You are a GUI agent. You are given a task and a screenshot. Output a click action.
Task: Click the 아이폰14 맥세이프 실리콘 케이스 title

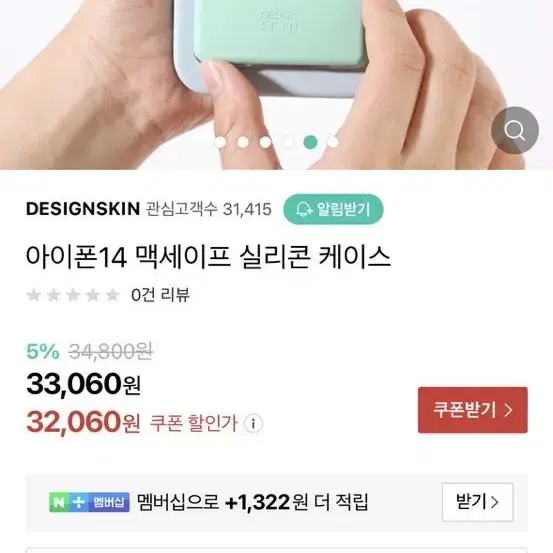(208, 257)
